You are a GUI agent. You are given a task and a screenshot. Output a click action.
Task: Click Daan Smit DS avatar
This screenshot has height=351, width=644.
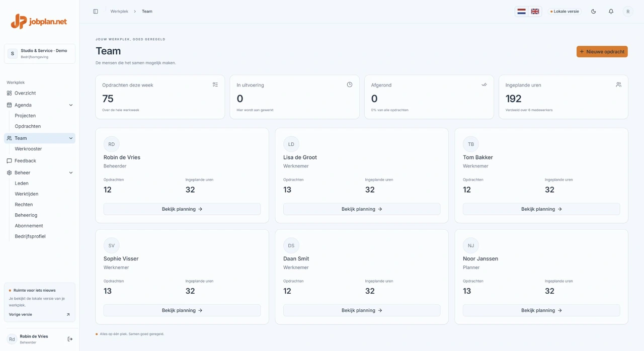291,245
